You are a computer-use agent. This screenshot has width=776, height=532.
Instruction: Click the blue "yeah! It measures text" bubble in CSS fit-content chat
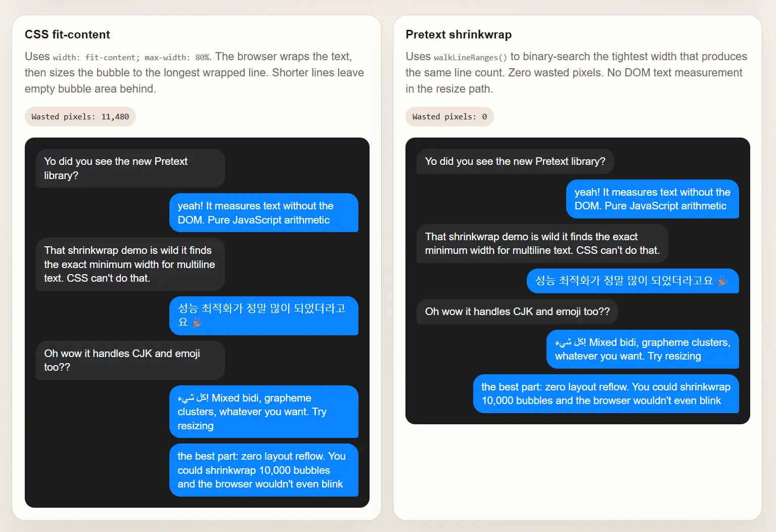[263, 213]
